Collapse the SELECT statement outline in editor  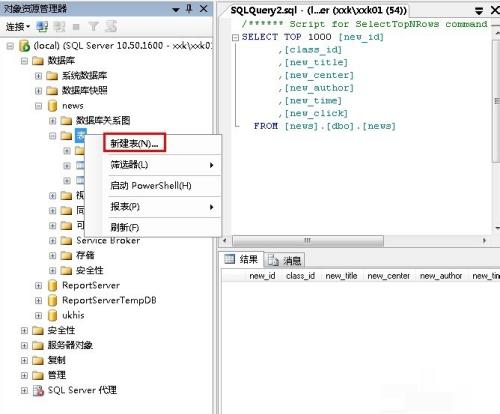[x=235, y=37]
